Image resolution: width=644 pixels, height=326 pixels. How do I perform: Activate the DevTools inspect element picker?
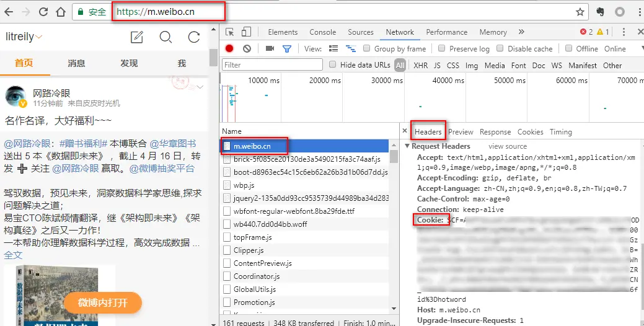point(230,32)
